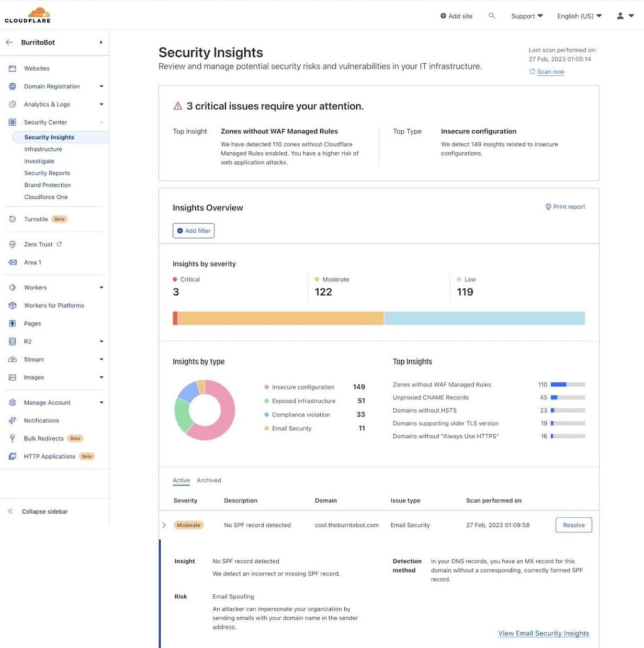This screenshot has height=648, width=644.
Task: Switch to the Archived tab
Action: (x=209, y=480)
